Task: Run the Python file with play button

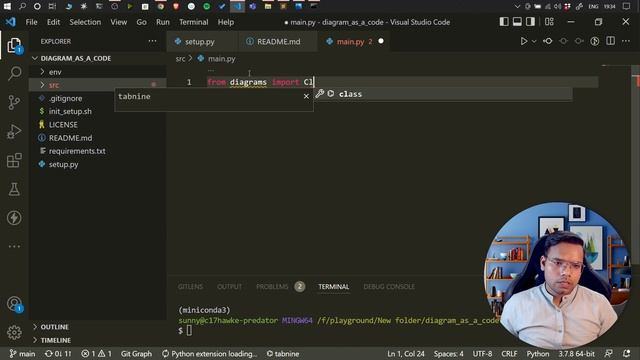Action: (524, 41)
